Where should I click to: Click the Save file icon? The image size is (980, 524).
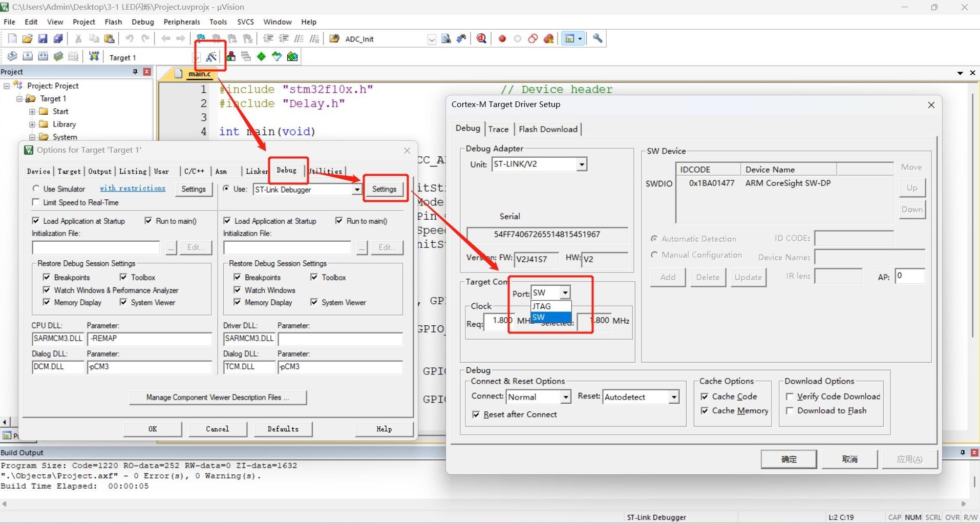(x=43, y=39)
